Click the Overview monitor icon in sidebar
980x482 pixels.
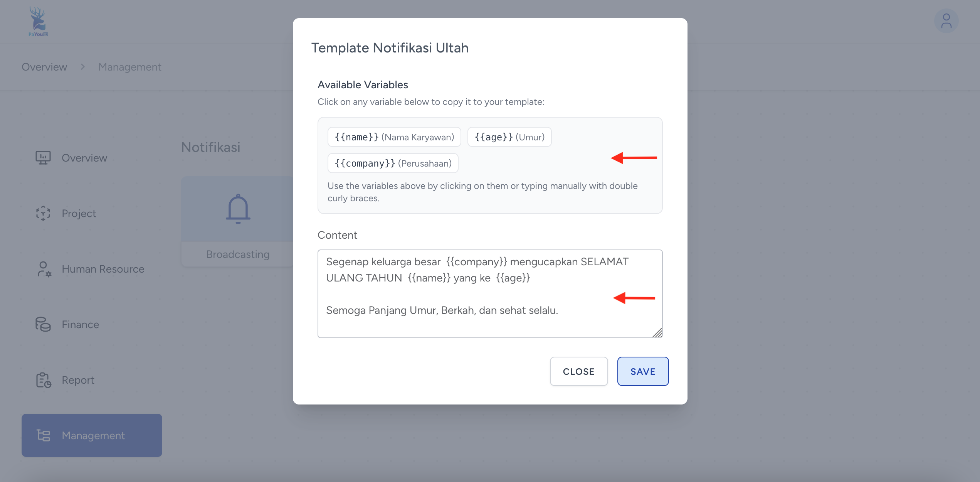point(43,158)
